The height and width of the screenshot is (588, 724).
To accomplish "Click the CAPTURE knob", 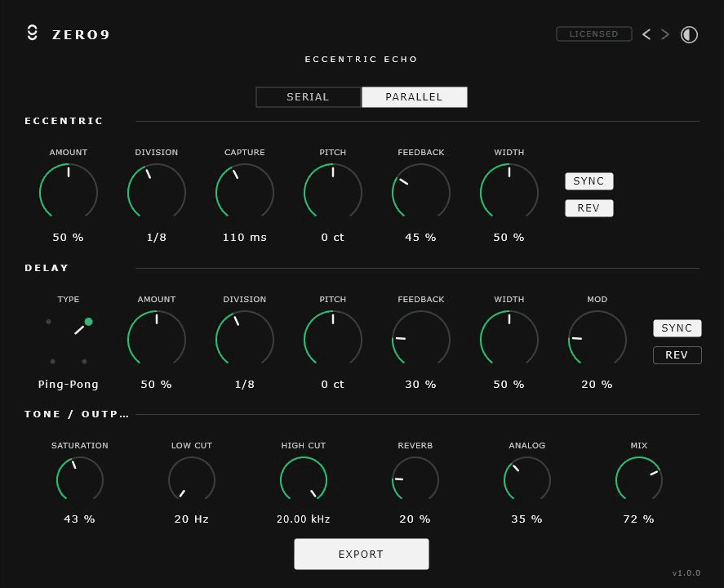I will click(245, 192).
